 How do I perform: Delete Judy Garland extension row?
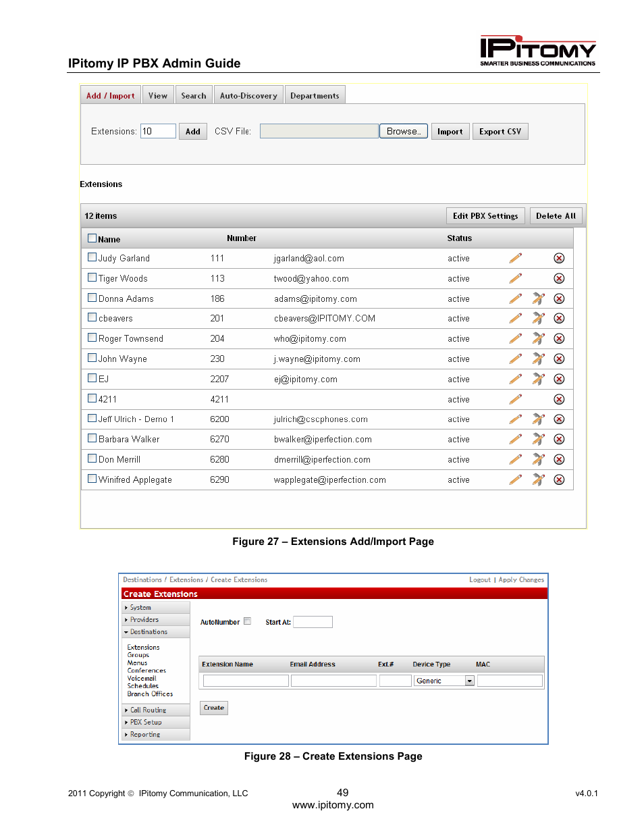559,258
